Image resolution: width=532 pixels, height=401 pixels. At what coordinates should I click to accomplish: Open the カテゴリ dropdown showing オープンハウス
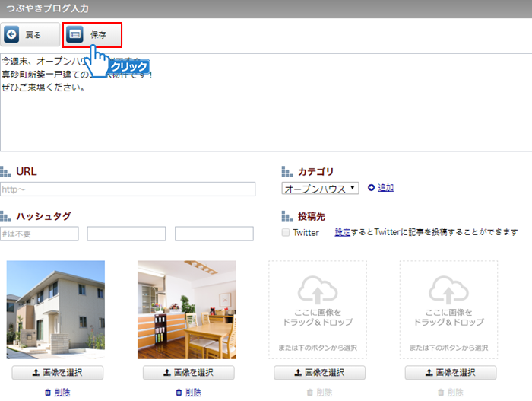pos(320,188)
